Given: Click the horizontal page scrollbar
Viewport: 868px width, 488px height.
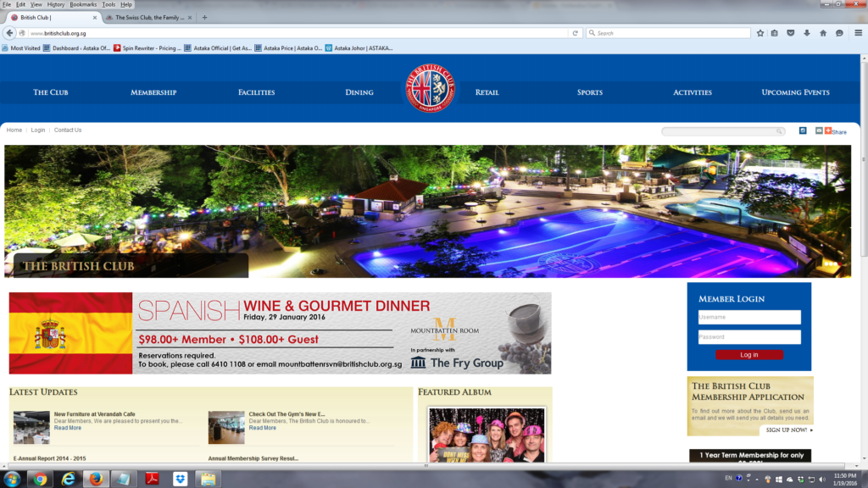Looking at the screenshot, I should coord(426,466).
